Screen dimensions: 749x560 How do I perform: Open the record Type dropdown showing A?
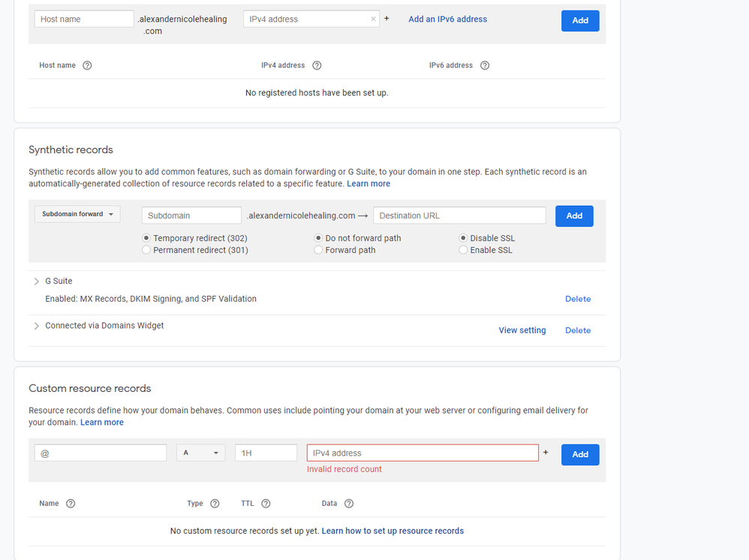point(200,453)
